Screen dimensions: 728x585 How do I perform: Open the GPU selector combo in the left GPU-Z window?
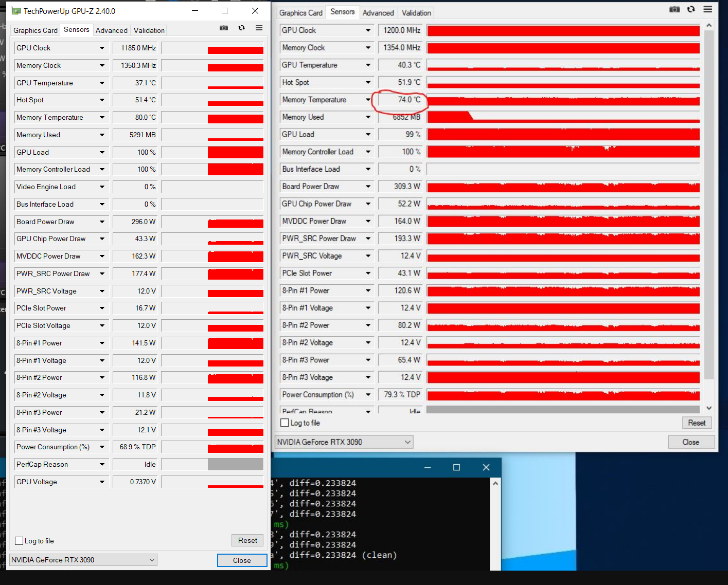pos(83,560)
